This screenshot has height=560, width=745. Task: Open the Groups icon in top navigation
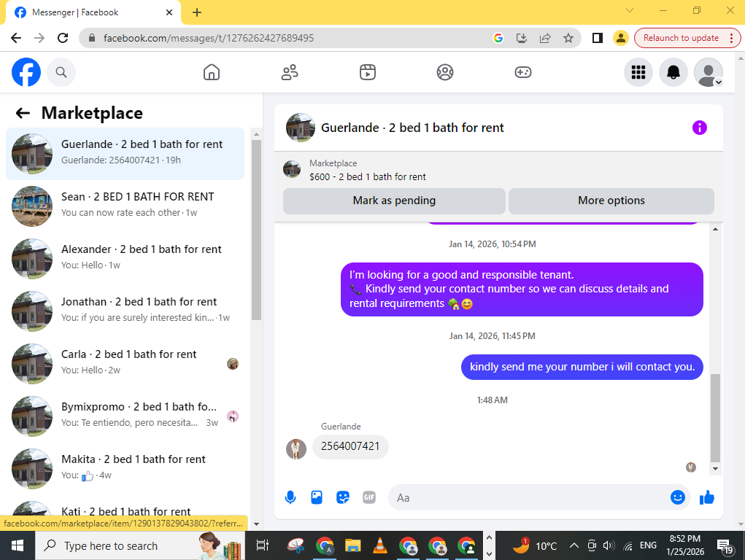pos(444,72)
